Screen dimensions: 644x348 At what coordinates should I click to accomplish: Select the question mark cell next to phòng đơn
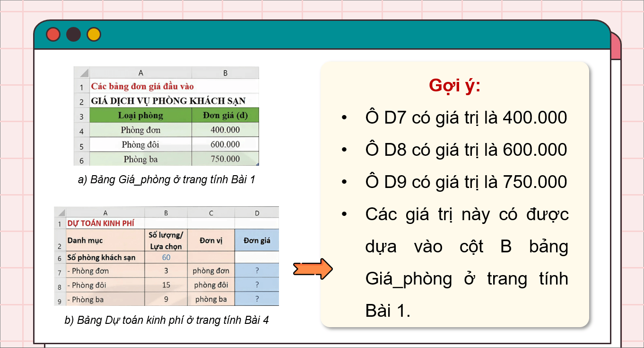coord(257,271)
